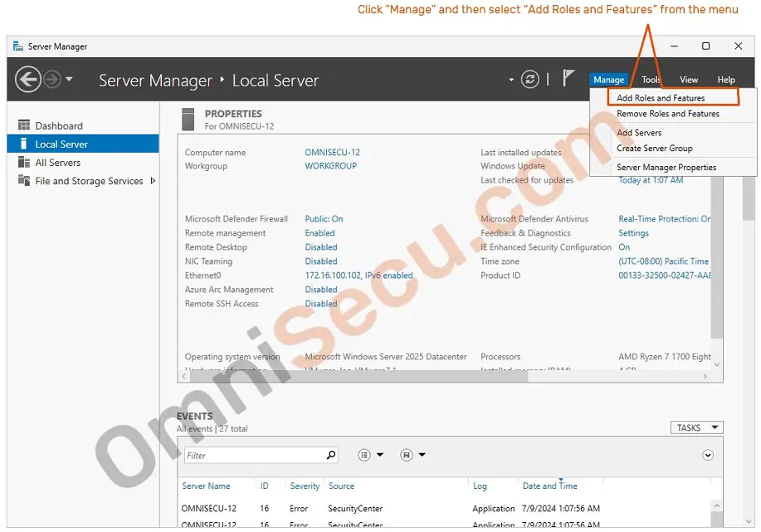Click the forward navigation arrow
Image resolution: width=761 pixels, height=532 pixels.
click(52, 79)
